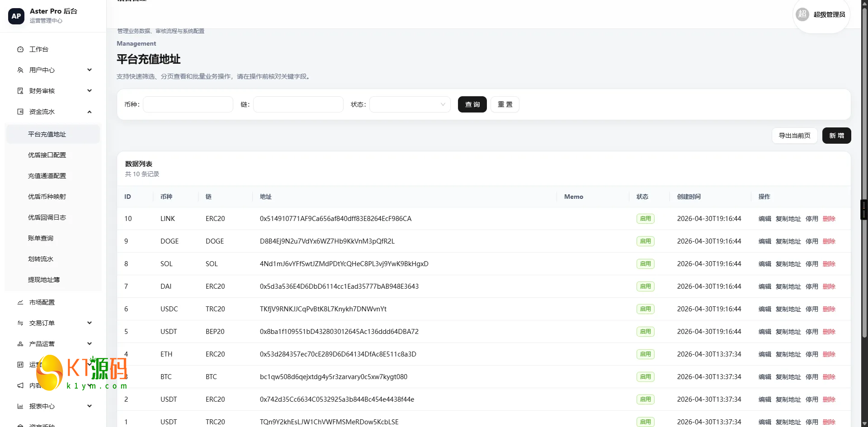Open 平台充值地址 menu item
The width and height of the screenshot is (868, 427).
[x=53, y=134]
